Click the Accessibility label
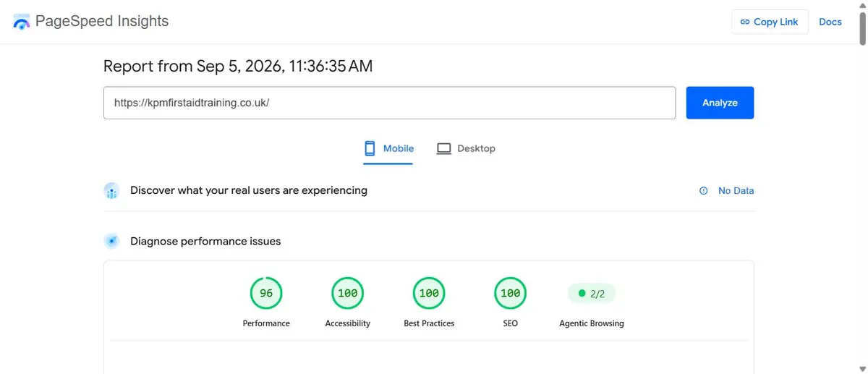 [348, 323]
